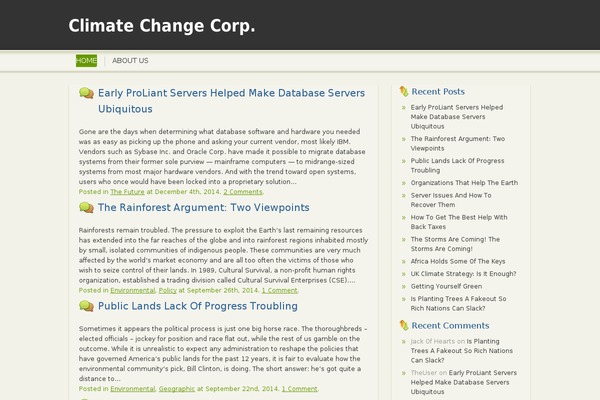The width and height of the screenshot is (600, 400).
Task: Open Jack Of Hearts commenter link
Action: 432,341
